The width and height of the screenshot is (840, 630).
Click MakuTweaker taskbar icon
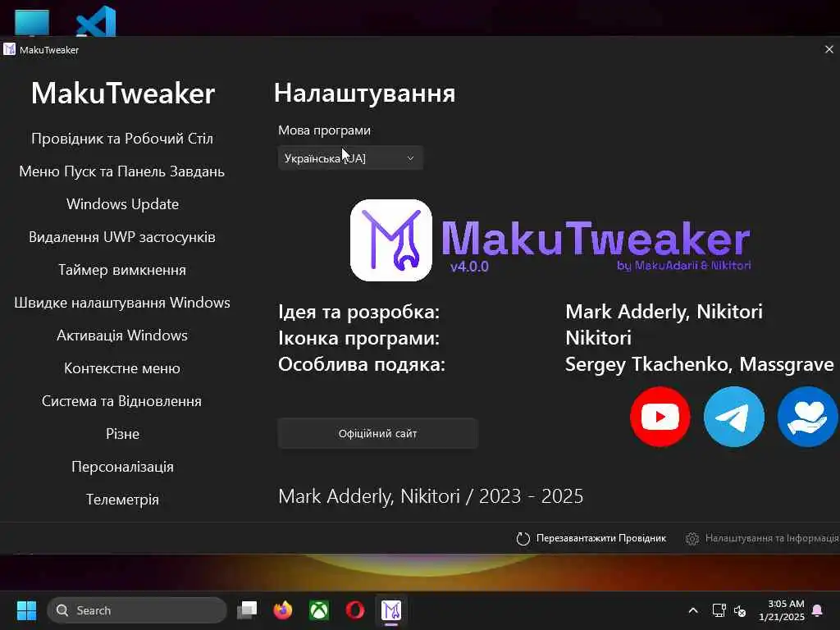[x=391, y=610]
